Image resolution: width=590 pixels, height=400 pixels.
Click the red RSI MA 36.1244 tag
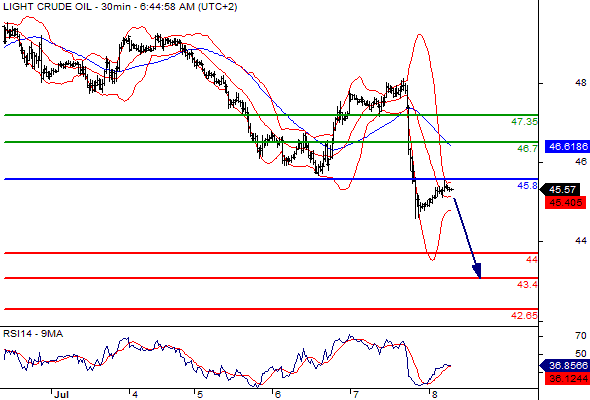point(568,379)
